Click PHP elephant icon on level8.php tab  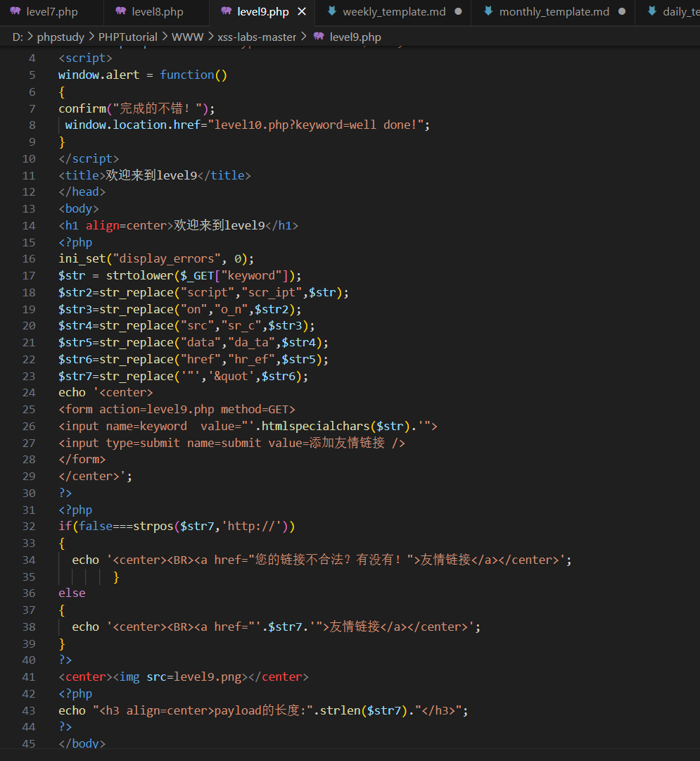click(x=121, y=11)
